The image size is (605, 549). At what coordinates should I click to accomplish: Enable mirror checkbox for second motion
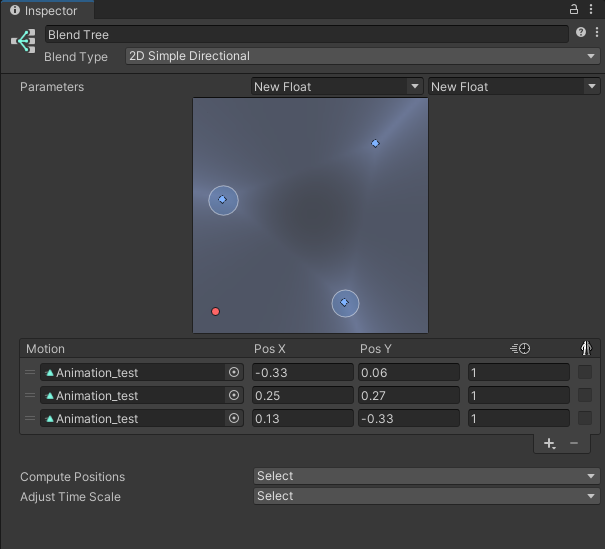(x=585, y=395)
